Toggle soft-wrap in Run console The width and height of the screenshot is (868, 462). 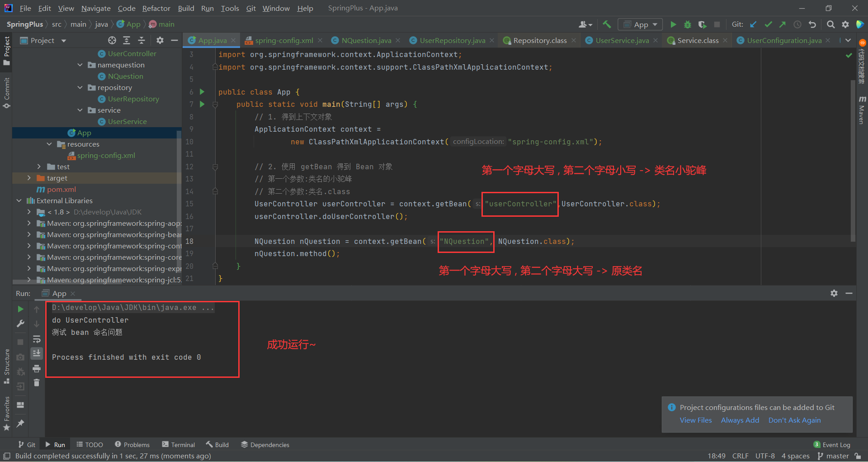click(x=37, y=339)
